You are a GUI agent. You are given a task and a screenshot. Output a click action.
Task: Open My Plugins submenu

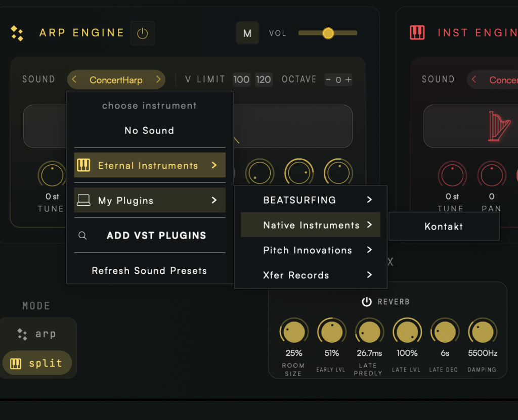pos(150,200)
